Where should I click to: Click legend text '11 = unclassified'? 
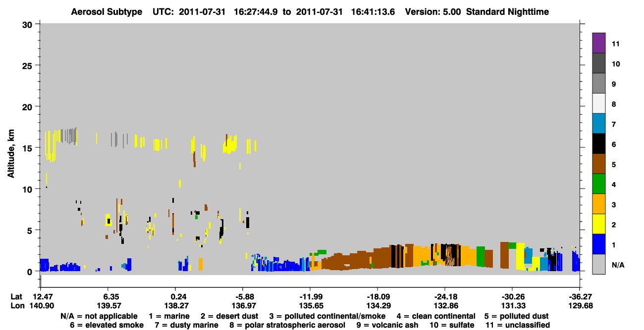click(518, 325)
